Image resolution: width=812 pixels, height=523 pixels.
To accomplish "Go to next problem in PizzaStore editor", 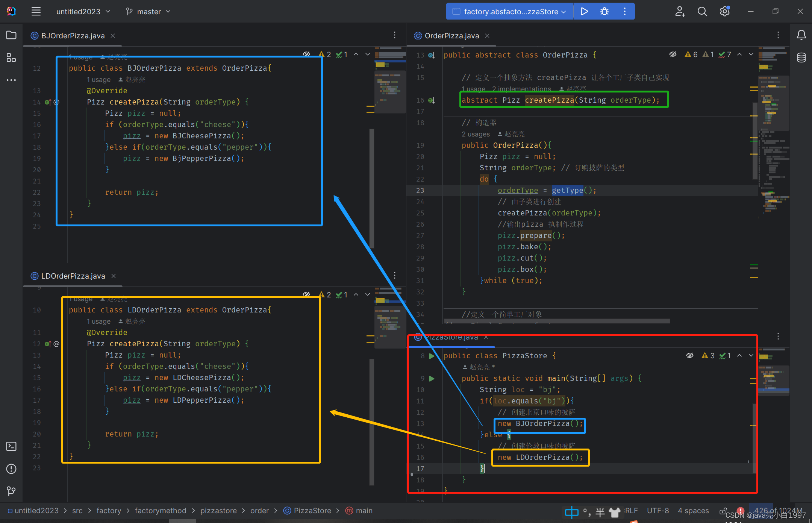I will pos(751,355).
